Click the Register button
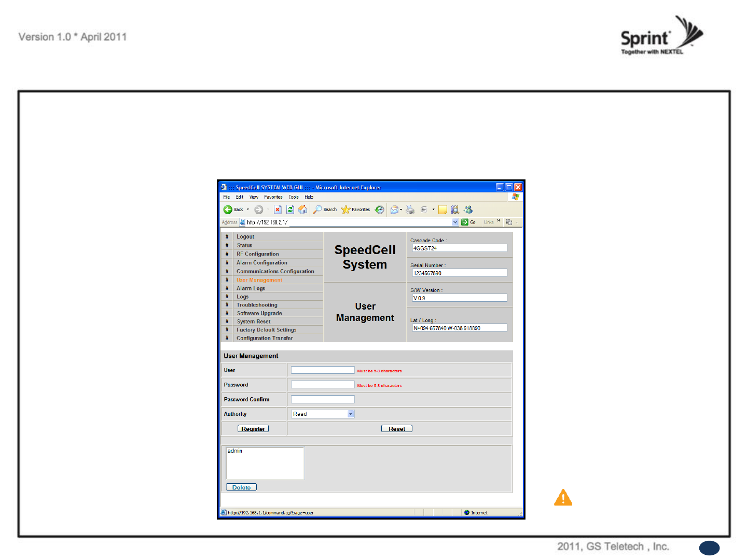This screenshot has height=560, width=747. pyautogui.click(x=253, y=429)
